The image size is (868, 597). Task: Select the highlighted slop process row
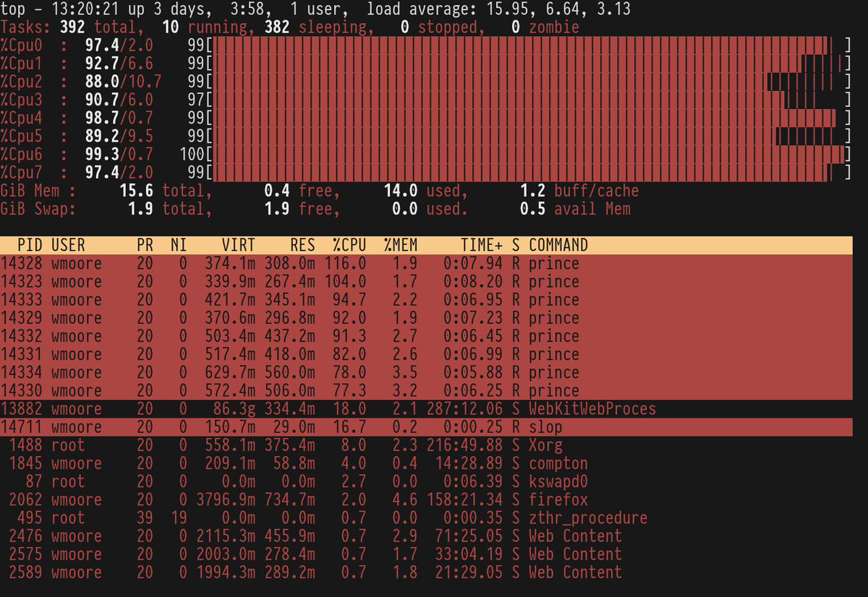pyautogui.click(x=289, y=426)
